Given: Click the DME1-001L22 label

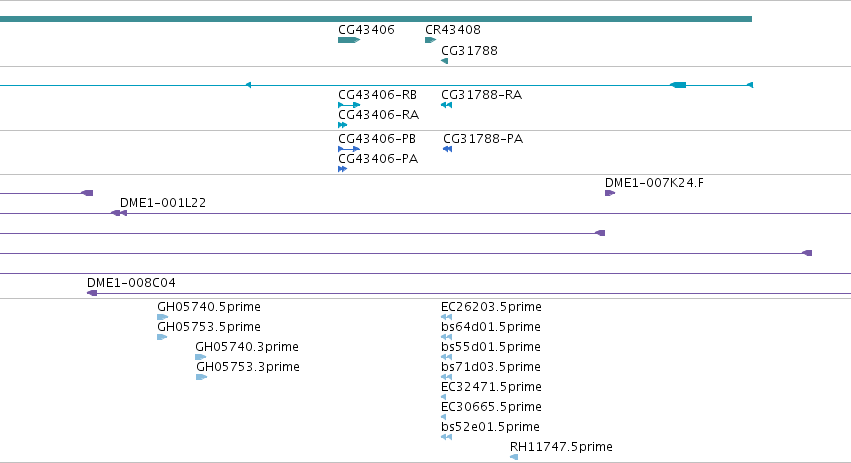Looking at the screenshot, I should [163, 203].
